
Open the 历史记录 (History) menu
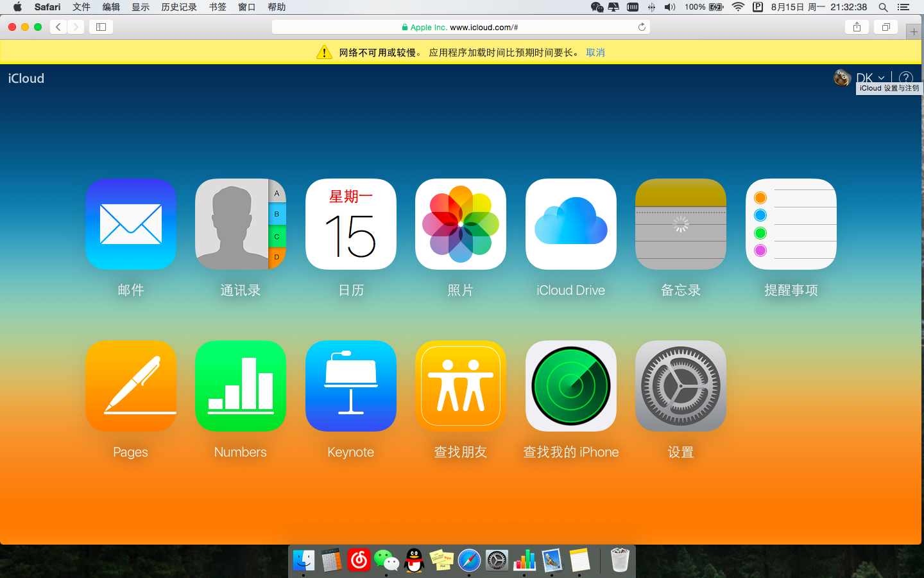[x=179, y=7]
